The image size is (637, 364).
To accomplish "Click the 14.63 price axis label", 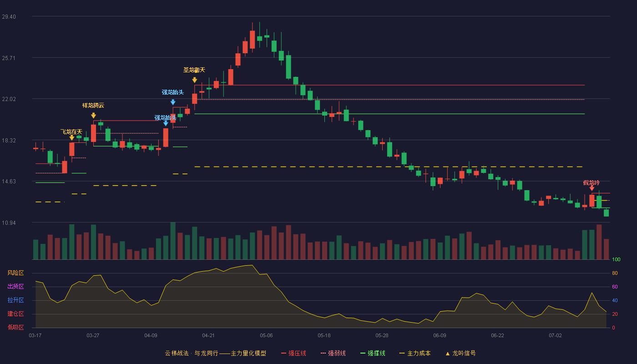I will pos(9,182).
